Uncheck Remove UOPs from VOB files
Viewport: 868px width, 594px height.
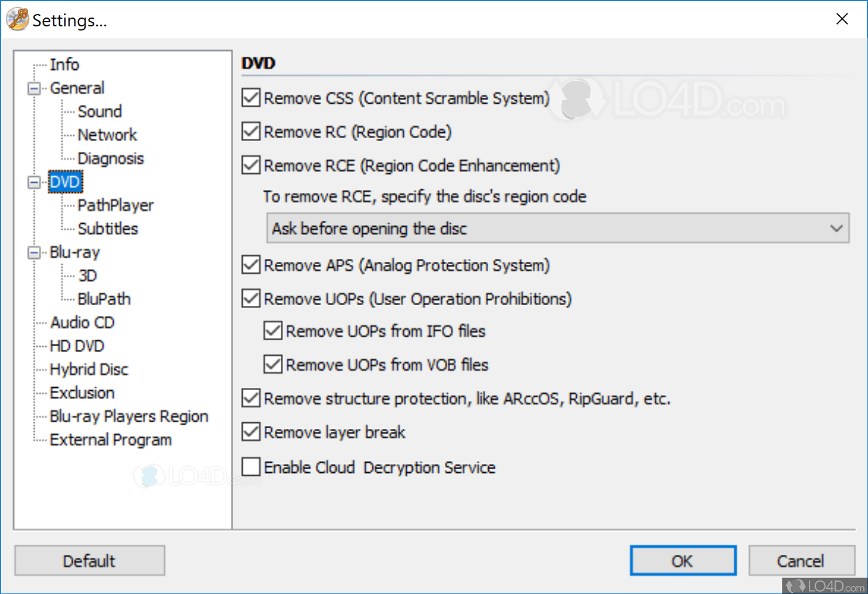click(x=273, y=365)
